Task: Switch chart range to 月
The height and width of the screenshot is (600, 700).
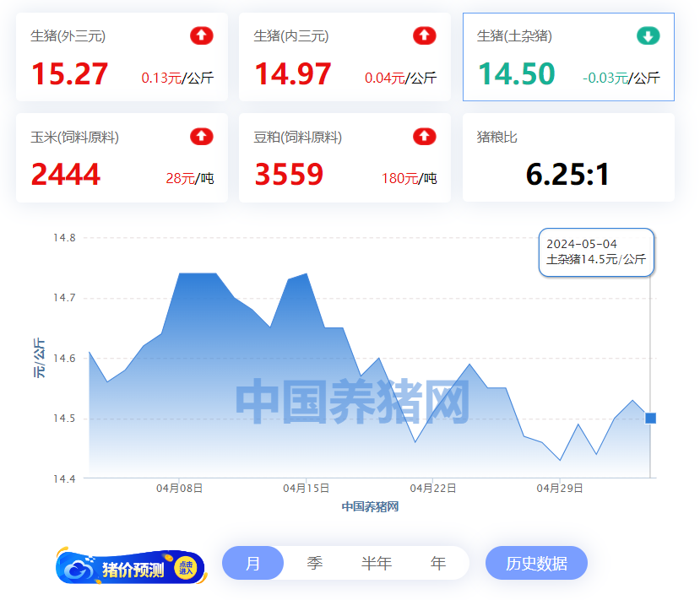Action: (x=252, y=563)
